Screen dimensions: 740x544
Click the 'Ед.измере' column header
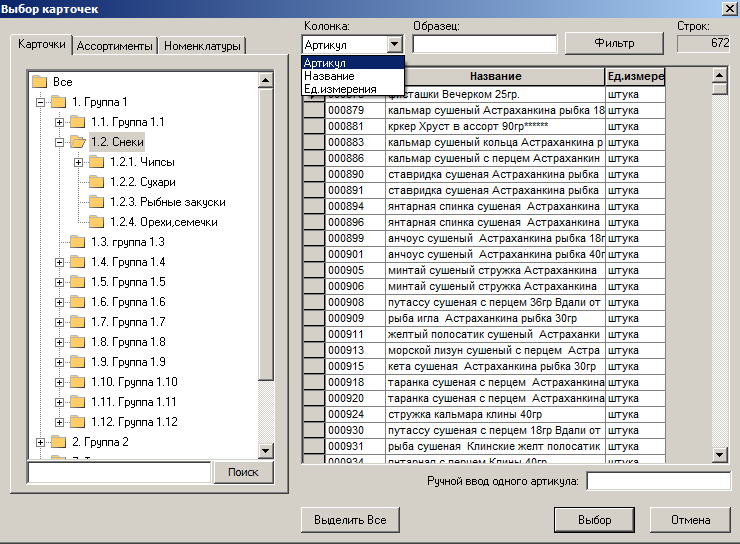coord(635,76)
